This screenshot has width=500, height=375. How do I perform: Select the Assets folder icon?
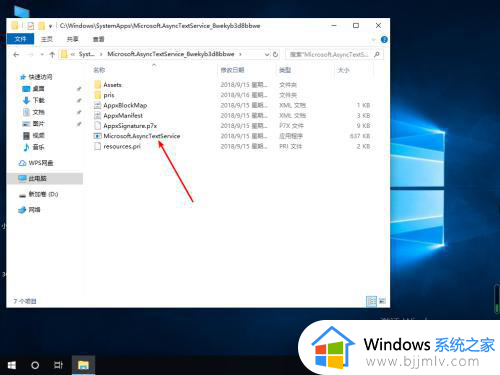pyautogui.click(x=97, y=84)
